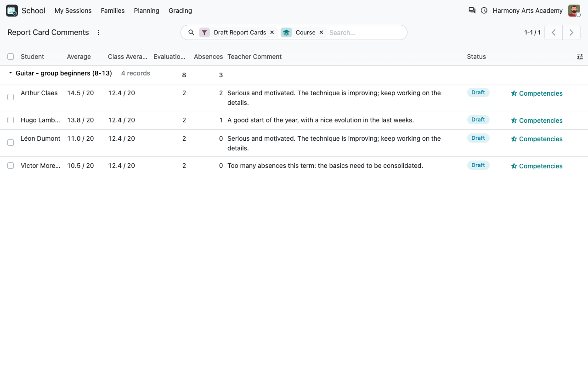Tick the checkbox for Arthur Claes

(11, 97)
